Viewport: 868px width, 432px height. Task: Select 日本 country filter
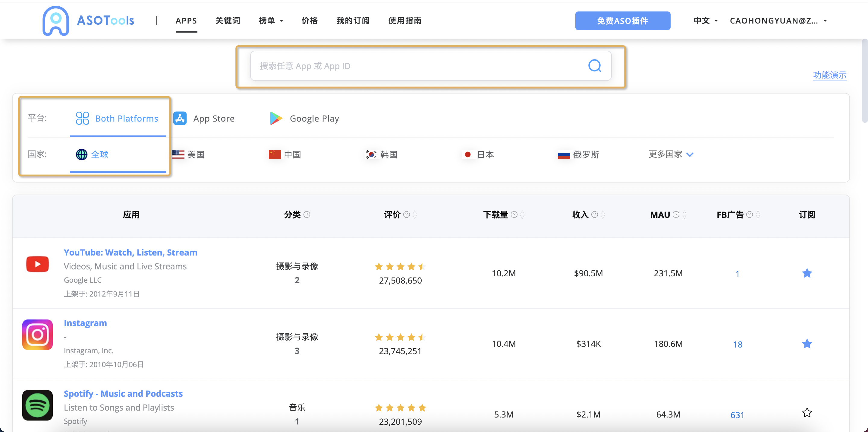tap(478, 154)
